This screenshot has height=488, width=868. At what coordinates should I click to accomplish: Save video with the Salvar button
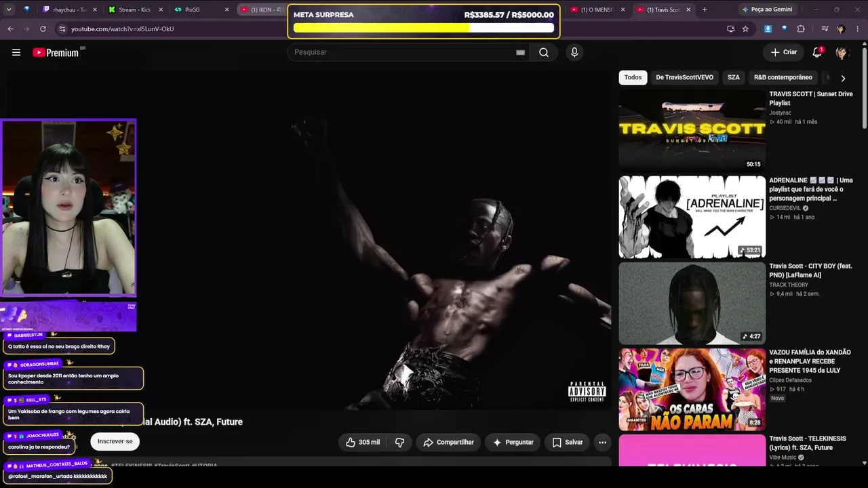pos(567,442)
